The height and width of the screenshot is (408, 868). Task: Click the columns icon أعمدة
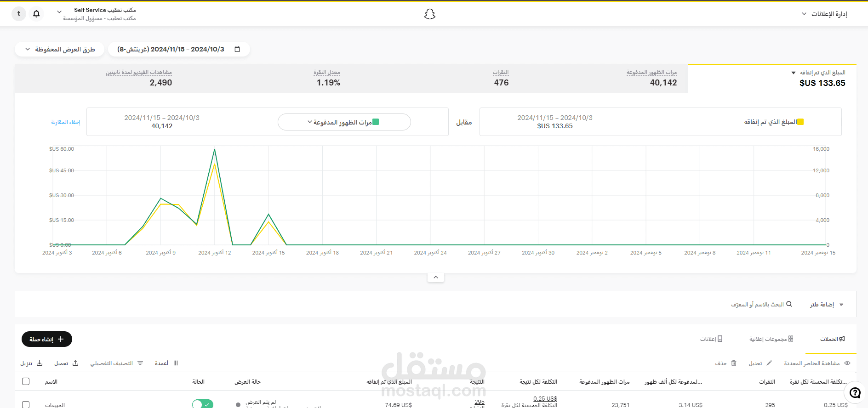coord(176,363)
